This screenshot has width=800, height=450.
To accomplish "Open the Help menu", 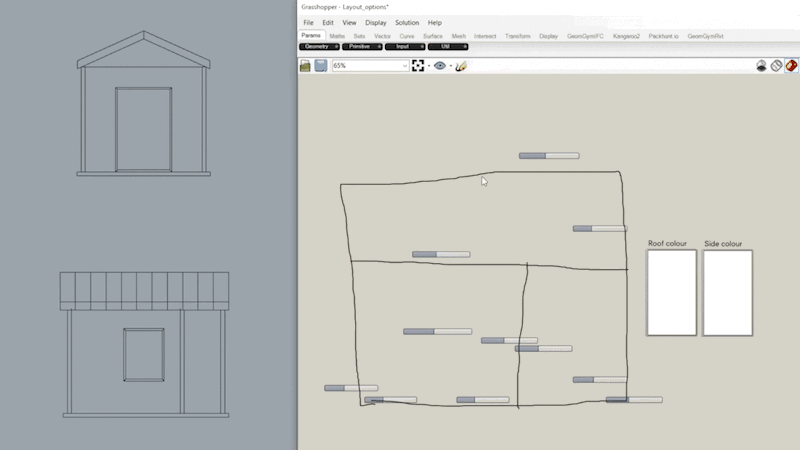I will pos(434,22).
